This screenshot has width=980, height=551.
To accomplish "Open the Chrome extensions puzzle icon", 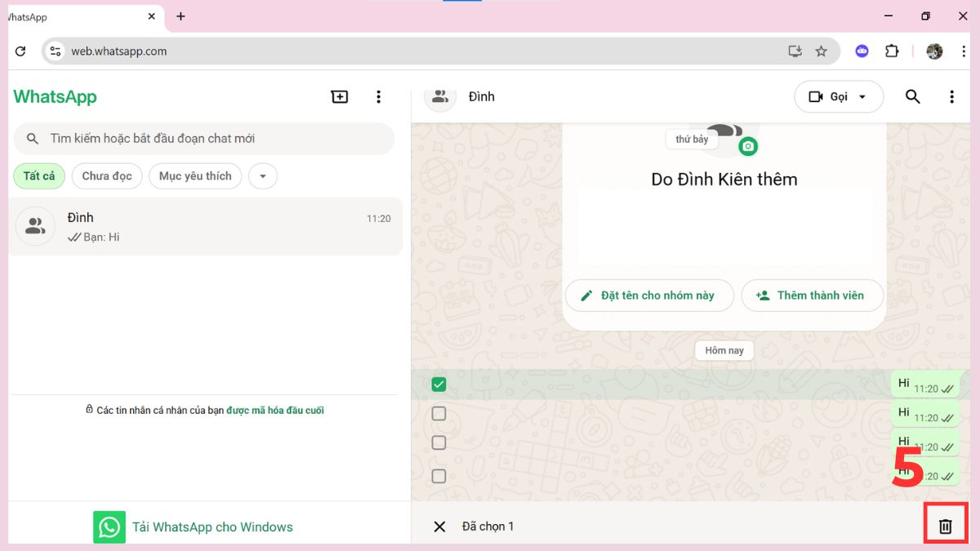I will click(892, 51).
